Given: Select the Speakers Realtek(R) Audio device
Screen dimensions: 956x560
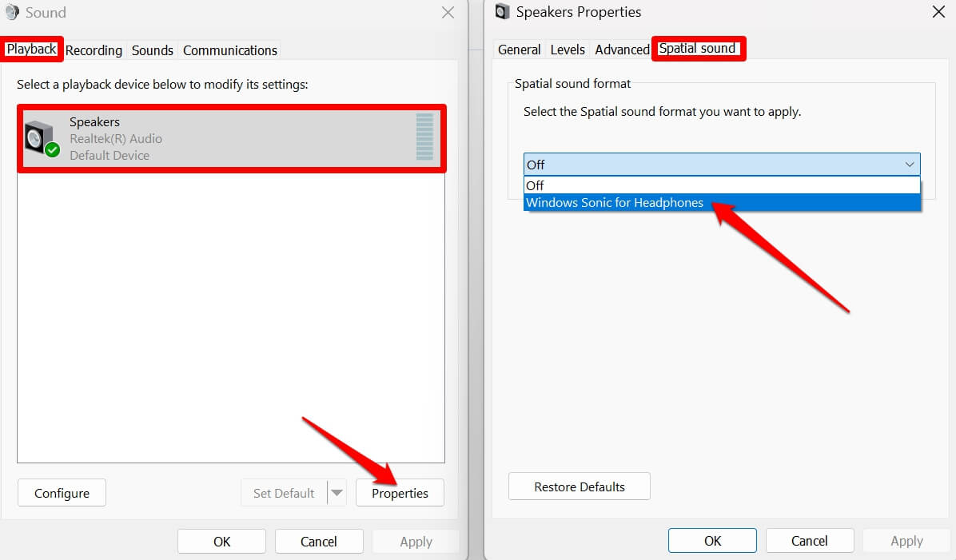Looking at the screenshot, I should tap(200, 137).
